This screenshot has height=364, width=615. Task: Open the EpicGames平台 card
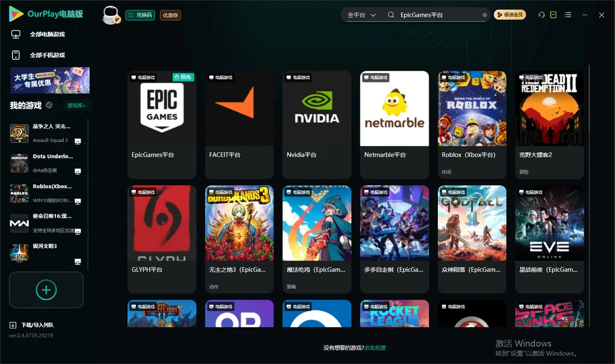click(162, 125)
